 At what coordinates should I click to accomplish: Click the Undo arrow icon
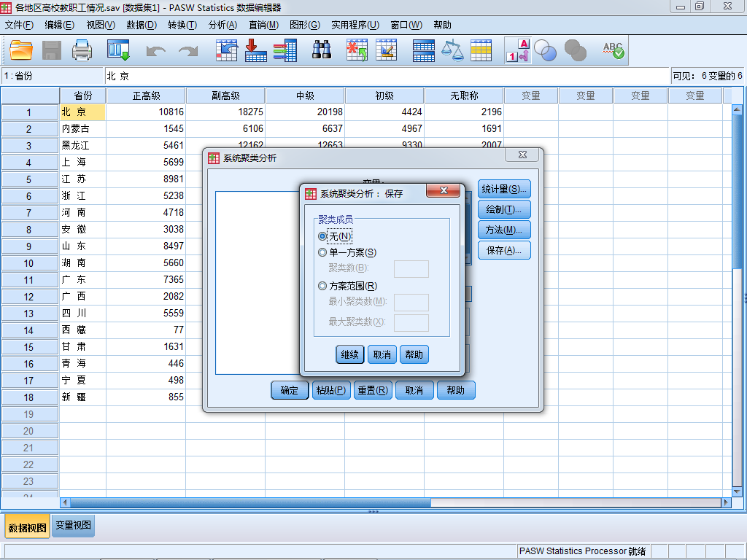pos(156,50)
